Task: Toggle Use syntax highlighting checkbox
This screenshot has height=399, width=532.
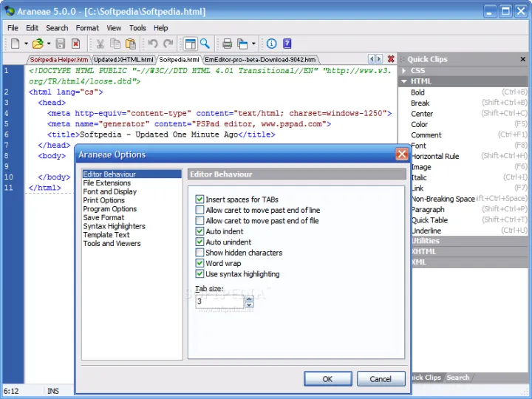Action: point(199,273)
